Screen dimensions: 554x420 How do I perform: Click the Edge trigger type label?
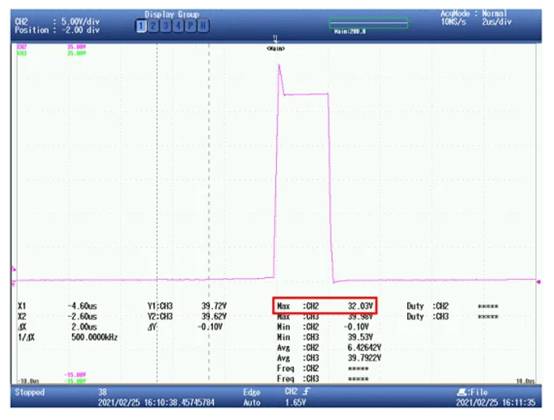tap(252, 392)
